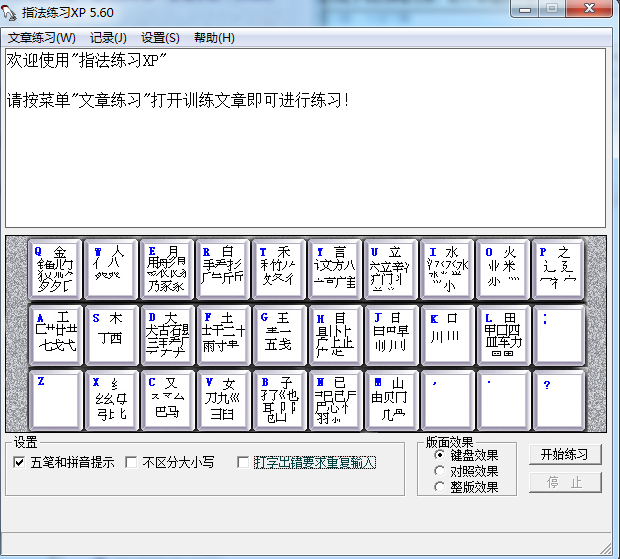The height and width of the screenshot is (559, 620).
Task: Toggle 打字出错要求重复输入 checkbox
Action: coord(244,462)
